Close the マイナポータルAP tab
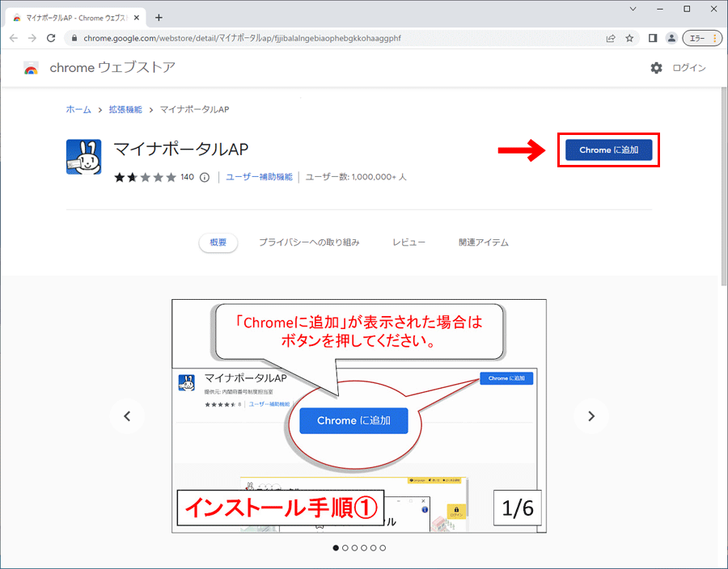Image resolution: width=728 pixels, height=569 pixels. click(137, 18)
